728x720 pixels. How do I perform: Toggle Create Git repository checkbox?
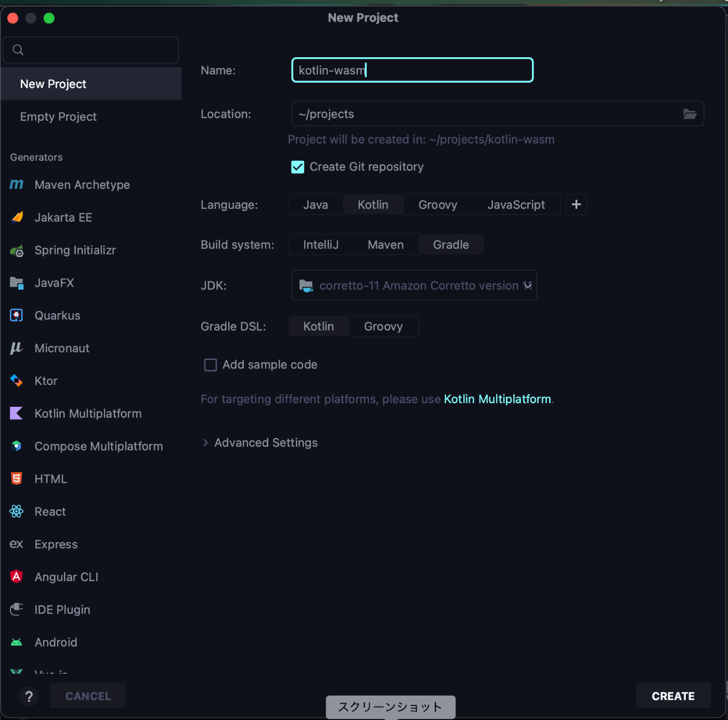[298, 167]
